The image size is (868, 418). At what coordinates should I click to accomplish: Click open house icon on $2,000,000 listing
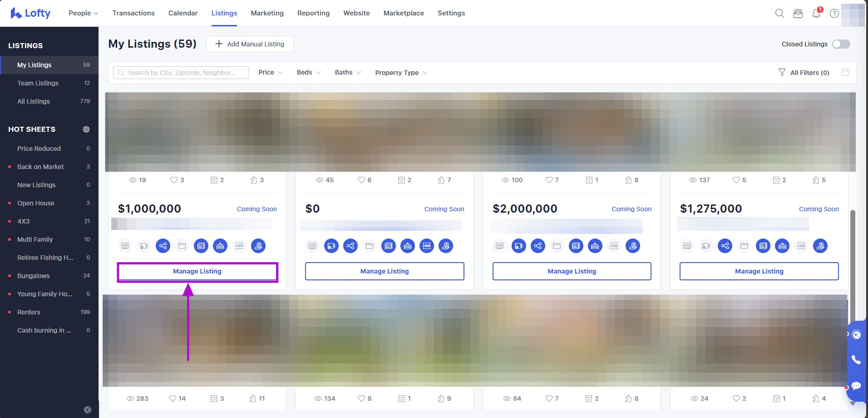point(595,246)
